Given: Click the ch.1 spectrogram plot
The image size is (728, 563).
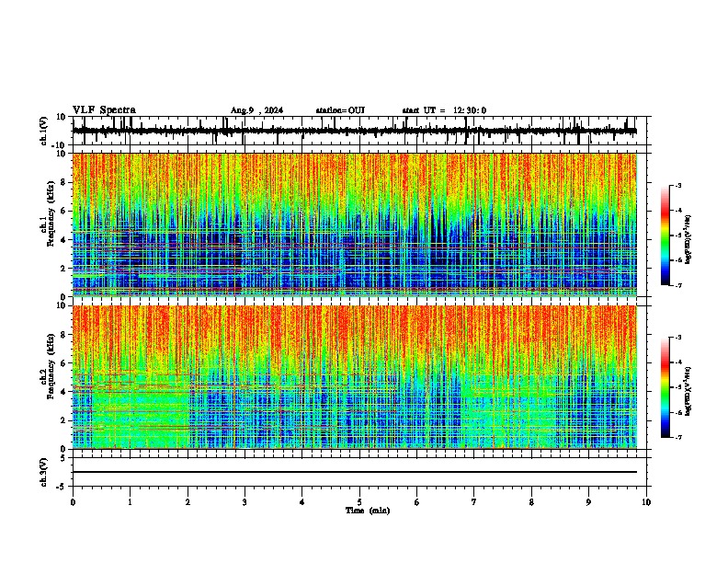Looking at the screenshot, I should coord(354,224).
